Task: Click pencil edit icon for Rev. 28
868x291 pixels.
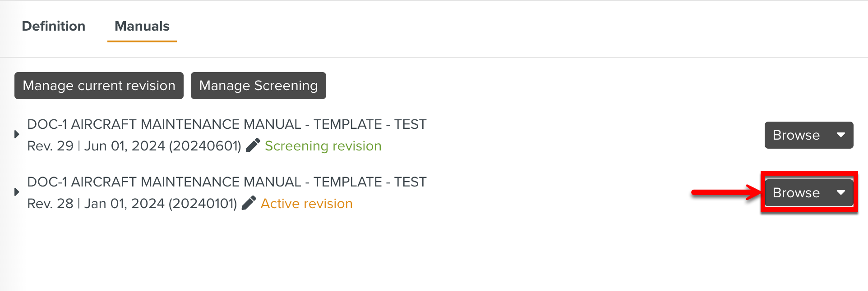Action: [249, 203]
